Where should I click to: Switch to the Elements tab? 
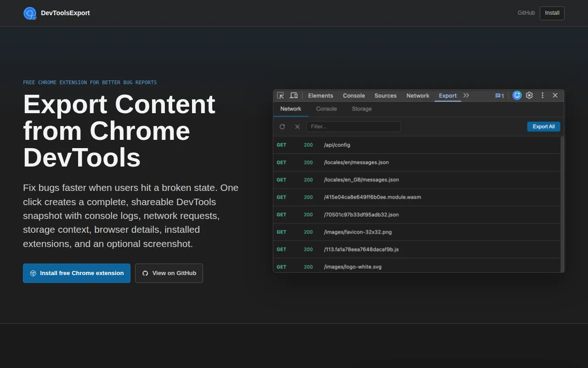coord(321,96)
